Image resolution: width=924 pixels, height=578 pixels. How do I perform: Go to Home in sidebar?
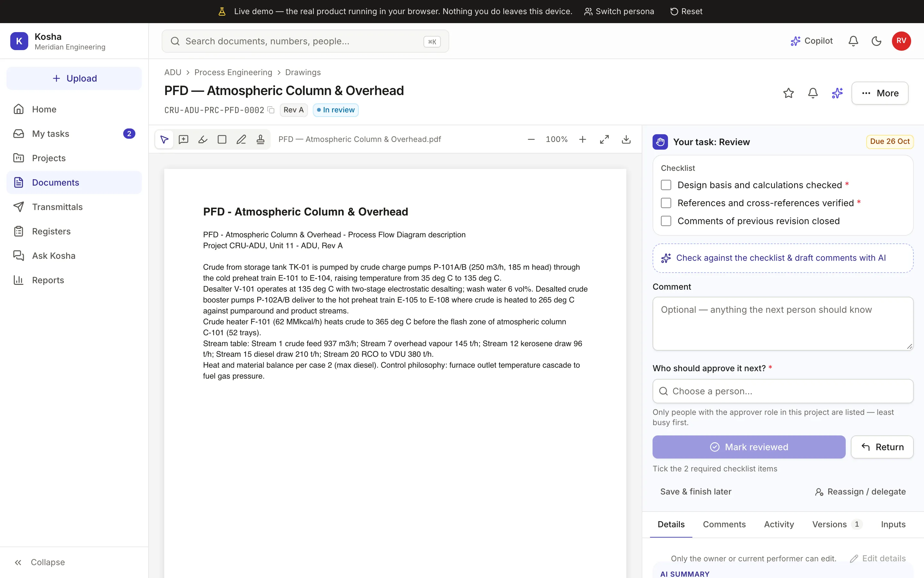tap(74, 109)
